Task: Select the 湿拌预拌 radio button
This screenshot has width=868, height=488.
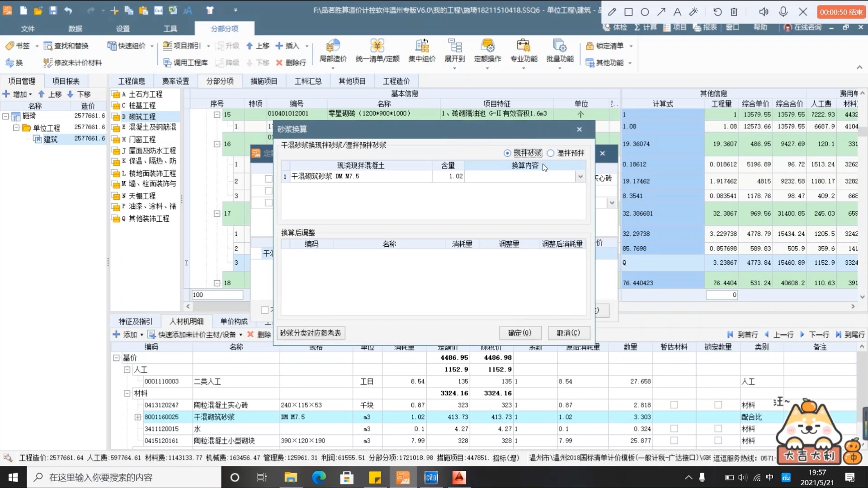Action: (x=550, y=153)
